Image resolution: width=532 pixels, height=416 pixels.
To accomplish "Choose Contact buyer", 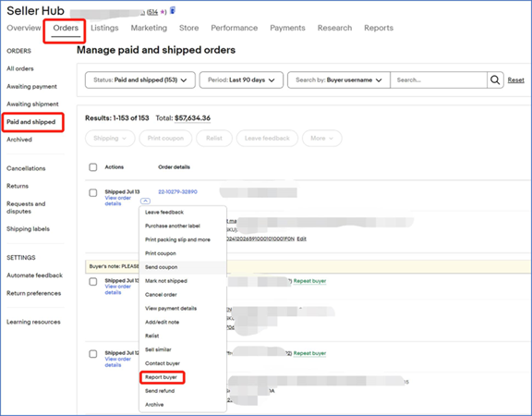I will 163,363.
